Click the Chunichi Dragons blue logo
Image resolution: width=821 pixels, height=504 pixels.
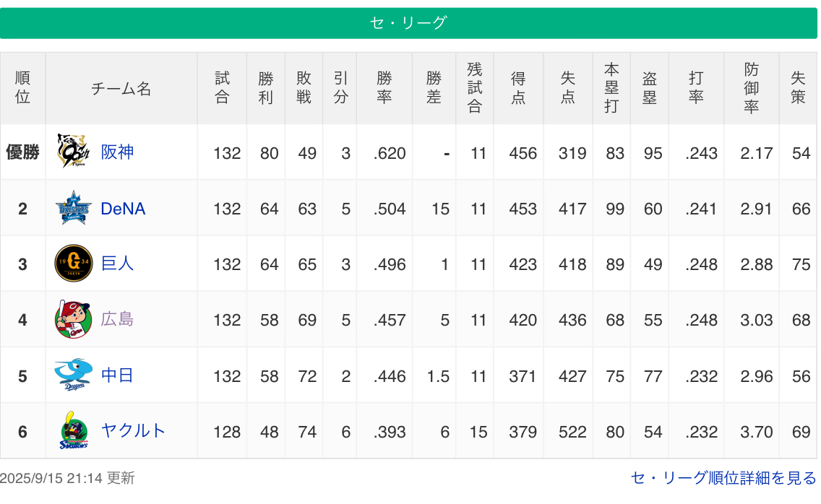[73, 375]
